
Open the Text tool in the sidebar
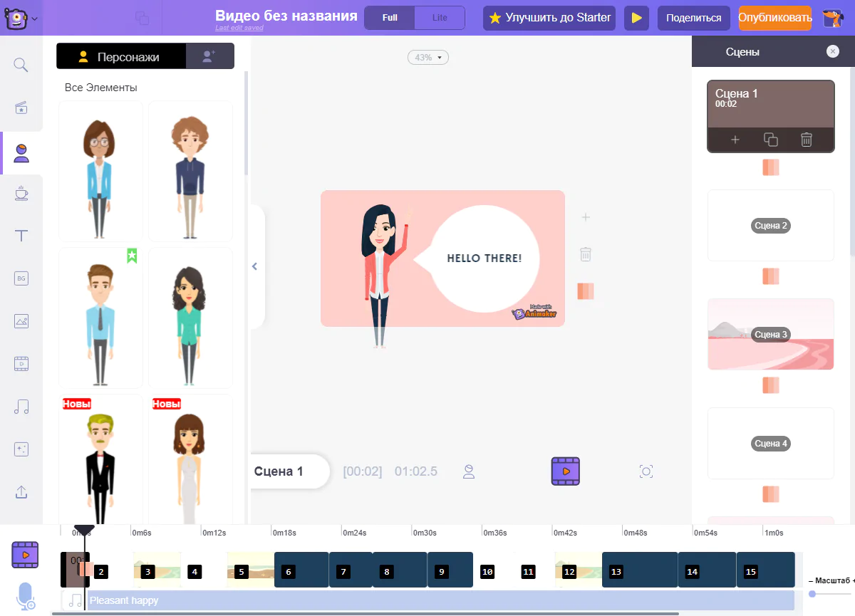pyautogui.click(x=21, y=236)
